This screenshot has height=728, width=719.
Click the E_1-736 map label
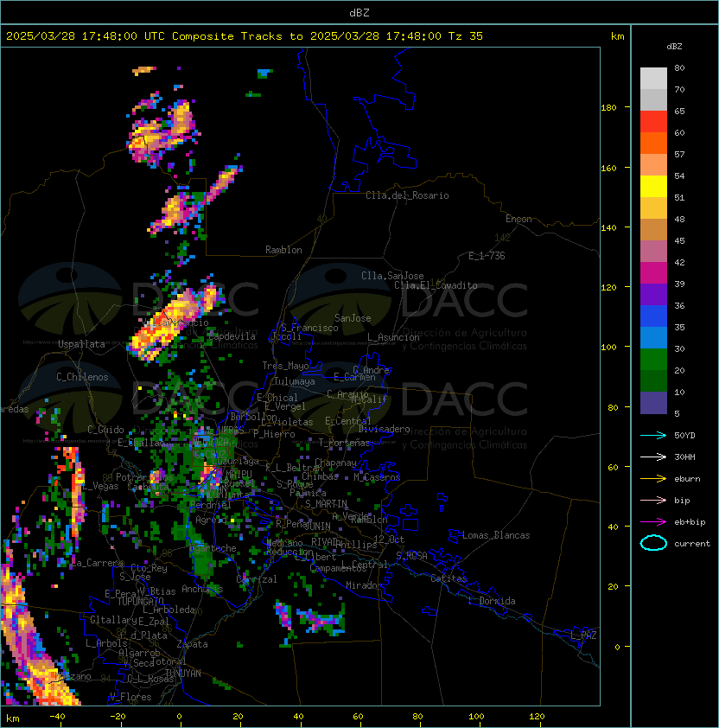click(x=487, y=256)
